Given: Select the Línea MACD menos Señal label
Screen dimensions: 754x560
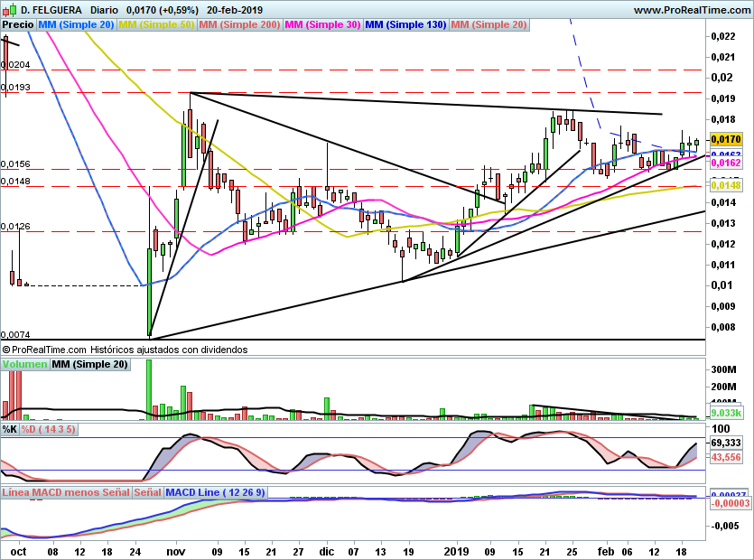Looking at the screenshot, I should coord(66,492).
